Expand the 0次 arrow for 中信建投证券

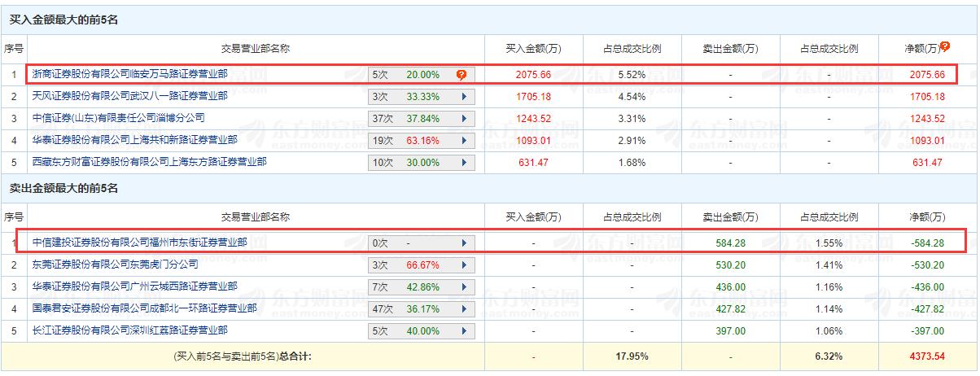465,243
